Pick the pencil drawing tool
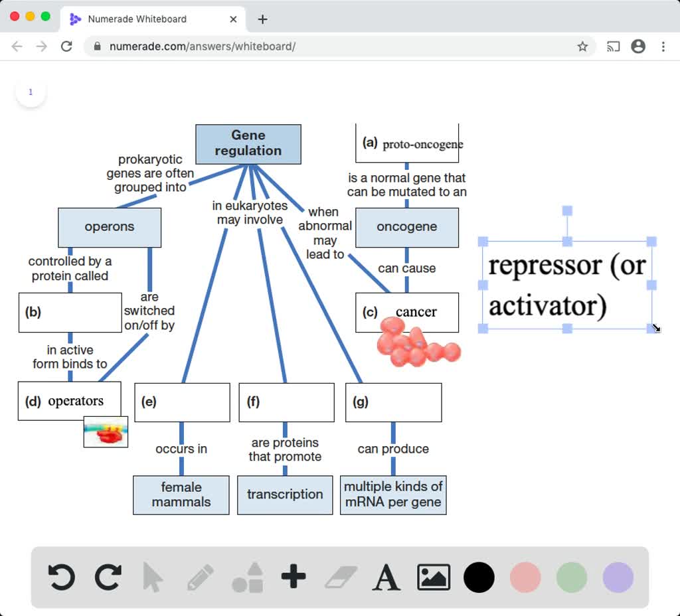The width and height of the screenshot is (680, 616). (x=201, y=577)
